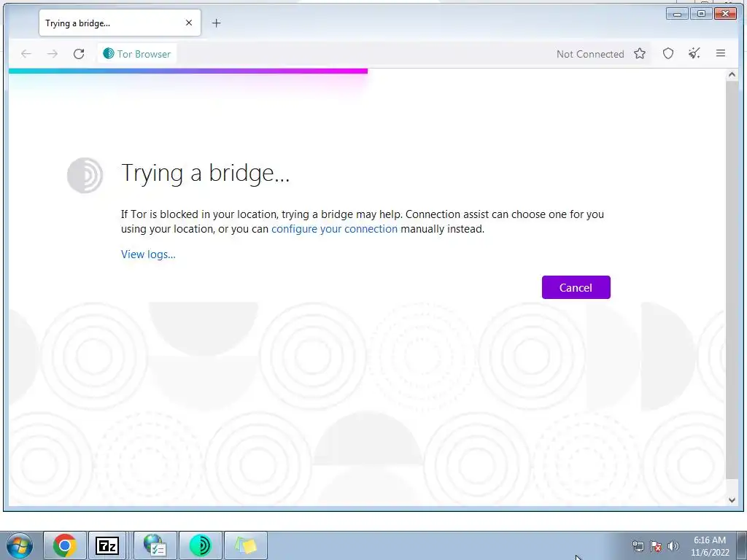Click the network tray icon

pos(638,546)
